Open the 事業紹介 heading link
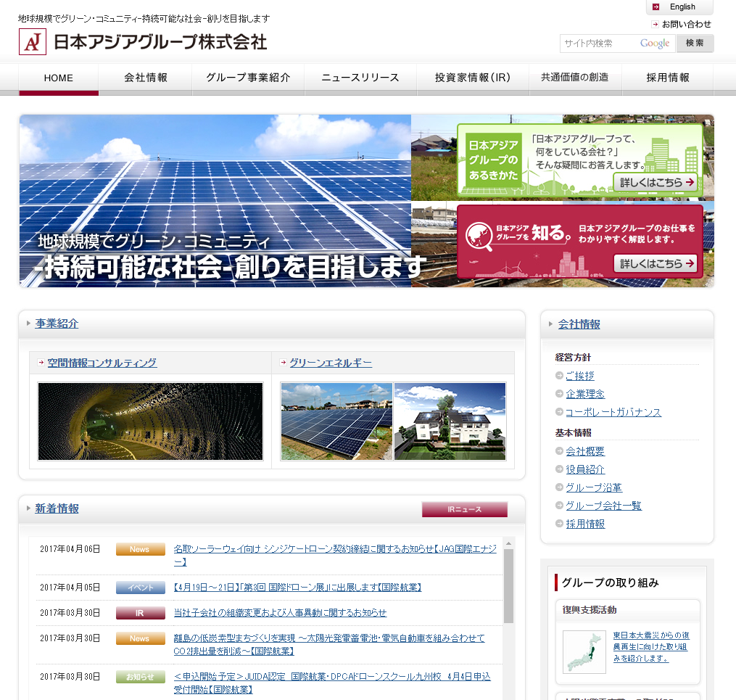 tap(57, 324)
